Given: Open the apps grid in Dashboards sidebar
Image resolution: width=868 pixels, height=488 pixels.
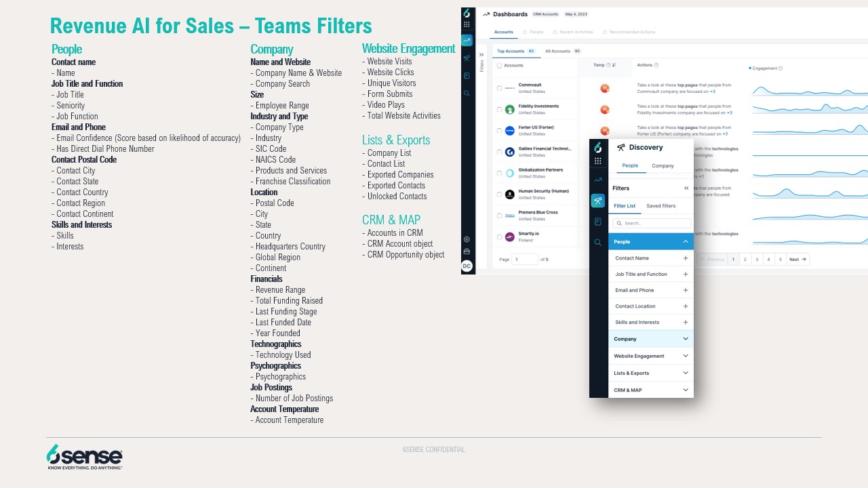Looking at the screenshot, I should point(467,24).
